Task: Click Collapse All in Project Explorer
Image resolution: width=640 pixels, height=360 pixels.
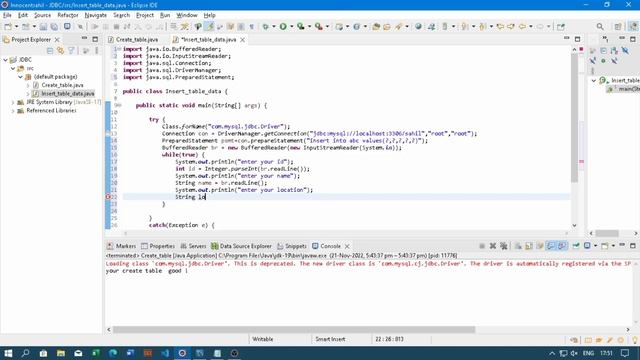Action: click(x=50, y=51)
